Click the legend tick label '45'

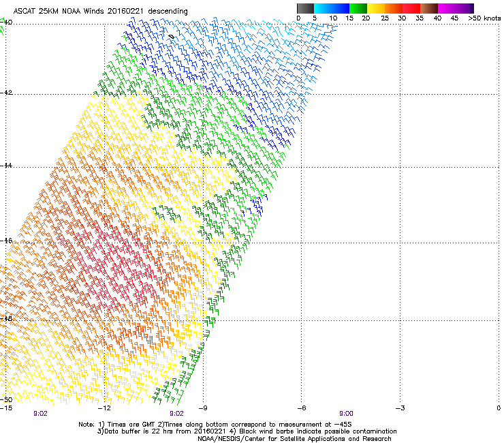pos(454,18)
